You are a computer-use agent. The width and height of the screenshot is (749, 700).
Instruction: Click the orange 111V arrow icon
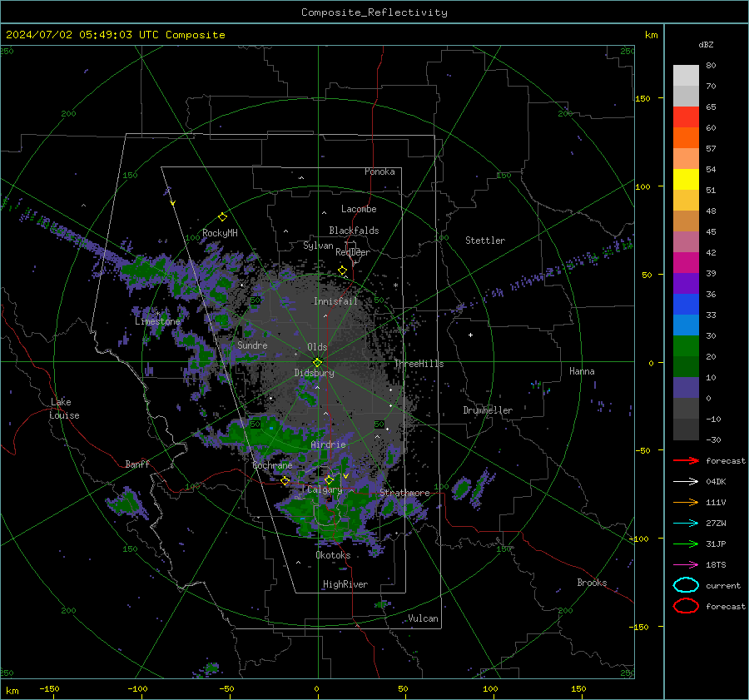[x=686, y=502]
